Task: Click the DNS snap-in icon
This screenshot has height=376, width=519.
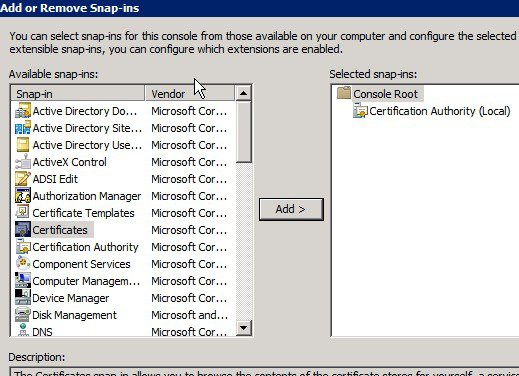Action: (x=23, y=330)
